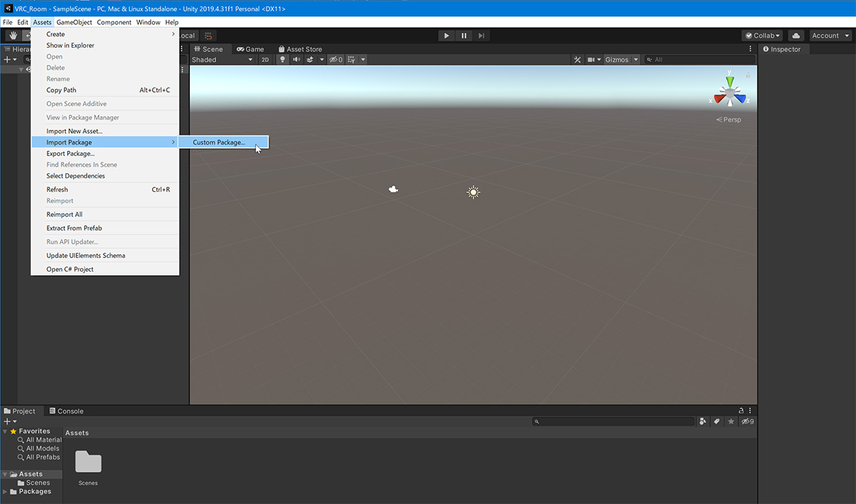Click Select Dependencies menu item

(x=105, y=176)
